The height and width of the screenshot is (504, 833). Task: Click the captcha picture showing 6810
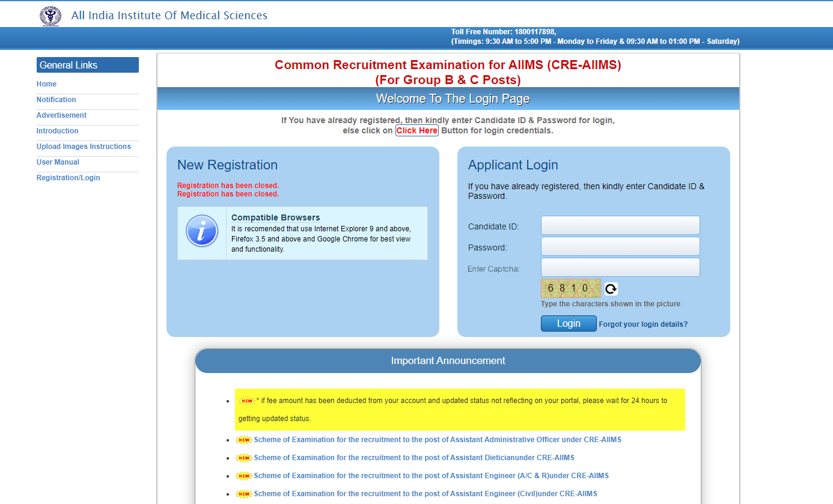[x=570, y=288]
